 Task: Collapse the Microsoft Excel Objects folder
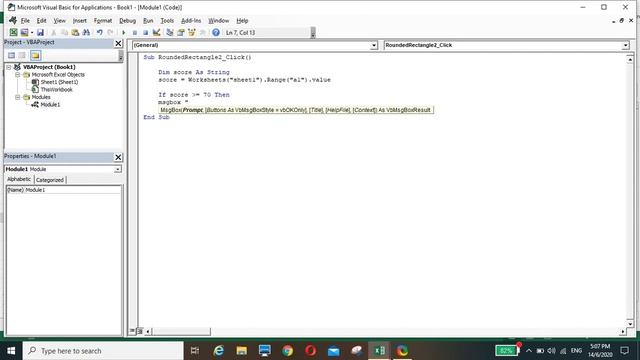(x=18, y=75)
